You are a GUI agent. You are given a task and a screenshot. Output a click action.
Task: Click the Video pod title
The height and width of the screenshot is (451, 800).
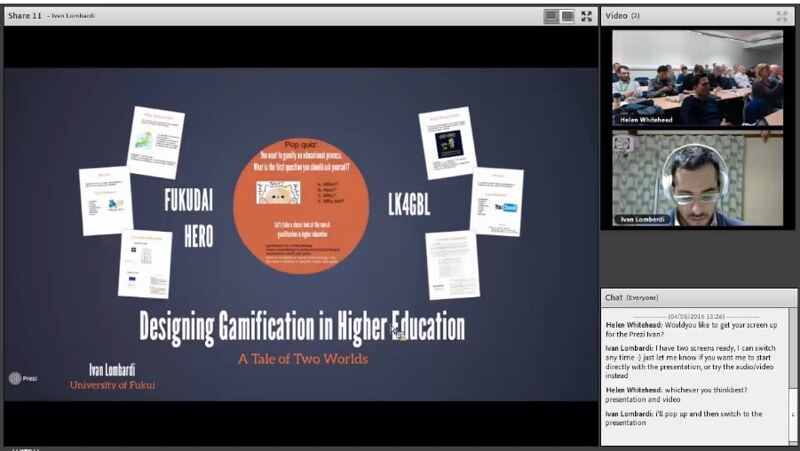pyautogui.click(x=616, y=16)
